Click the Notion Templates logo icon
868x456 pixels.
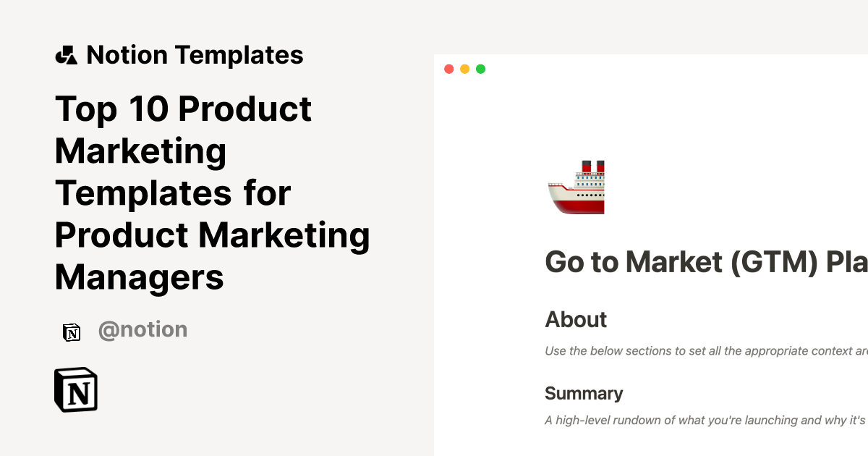click(66, 55)
